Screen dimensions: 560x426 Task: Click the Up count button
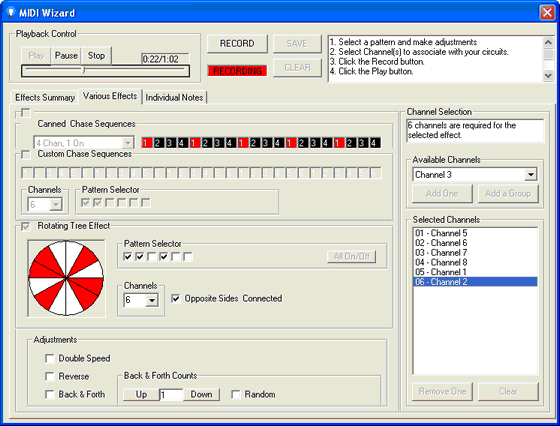141,395
